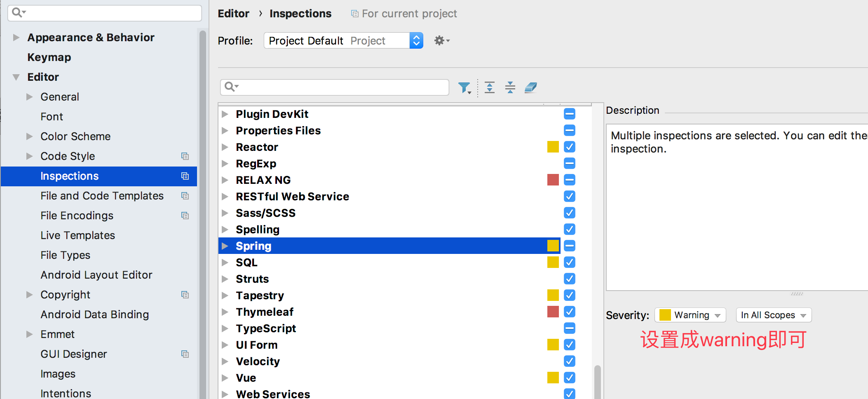The image size is (868, 399).
Task: Open Android Layout Editor settings
Action: pos(96,275)
